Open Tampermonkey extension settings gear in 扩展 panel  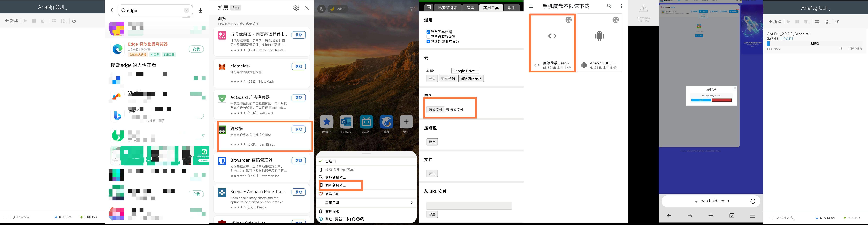296,8
